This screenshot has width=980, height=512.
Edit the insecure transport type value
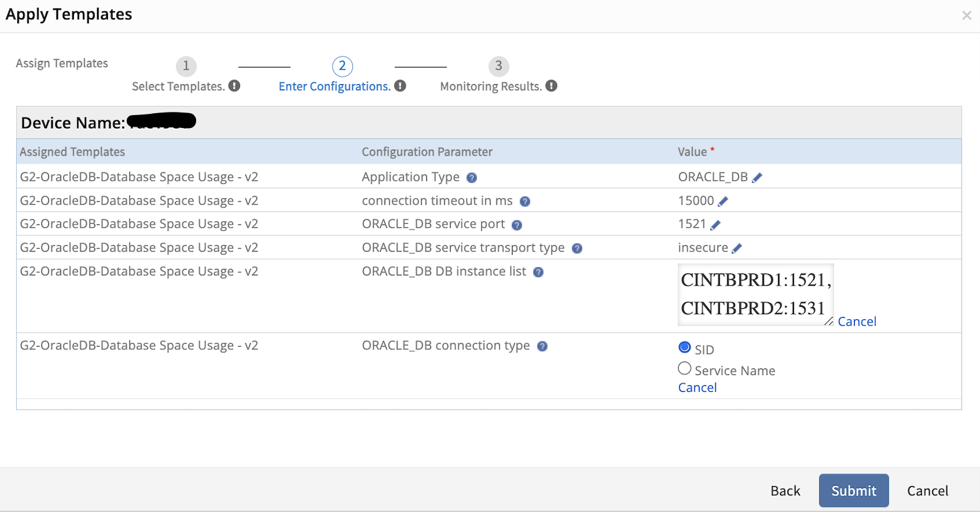pos(737,248)
